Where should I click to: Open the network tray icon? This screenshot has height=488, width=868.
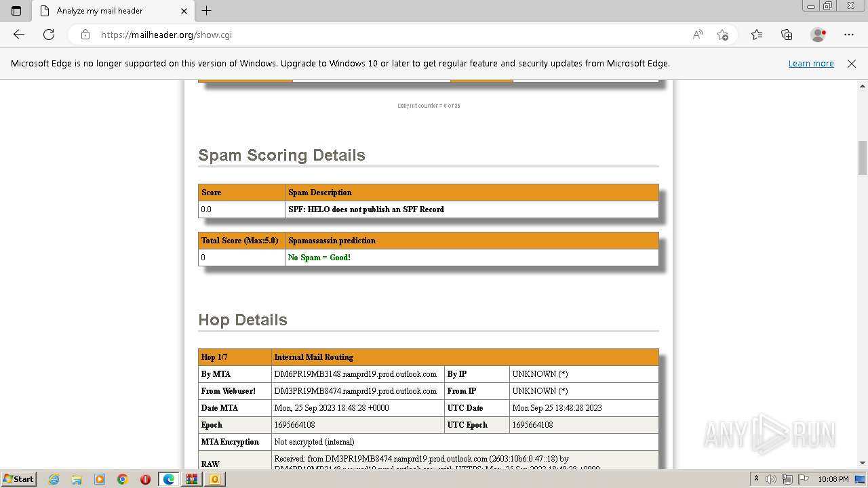point(788,479)
